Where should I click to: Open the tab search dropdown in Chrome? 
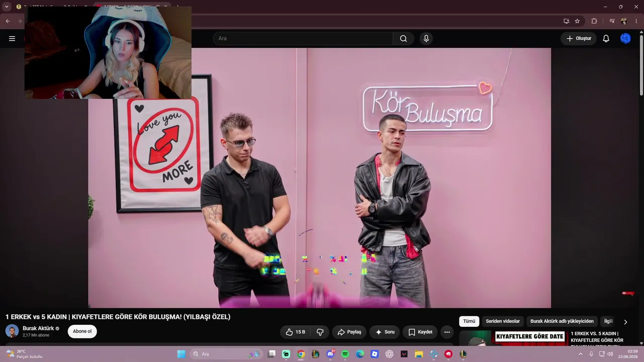(x=7, y=7)
